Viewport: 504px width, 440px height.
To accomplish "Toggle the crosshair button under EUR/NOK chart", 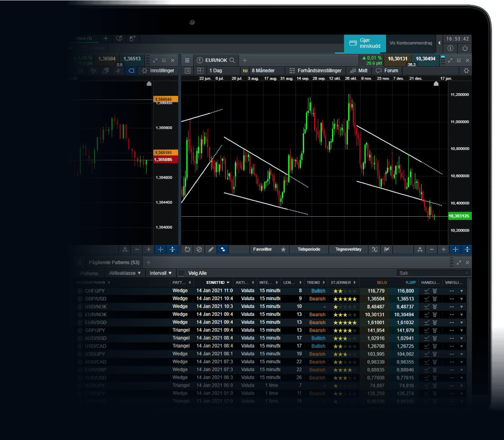I will (x=455, y=249).
